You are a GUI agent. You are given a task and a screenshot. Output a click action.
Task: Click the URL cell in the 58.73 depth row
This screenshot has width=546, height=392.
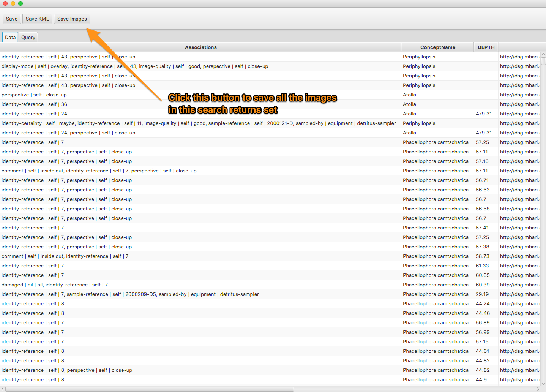pyautogui.click(x=520, y=256)
